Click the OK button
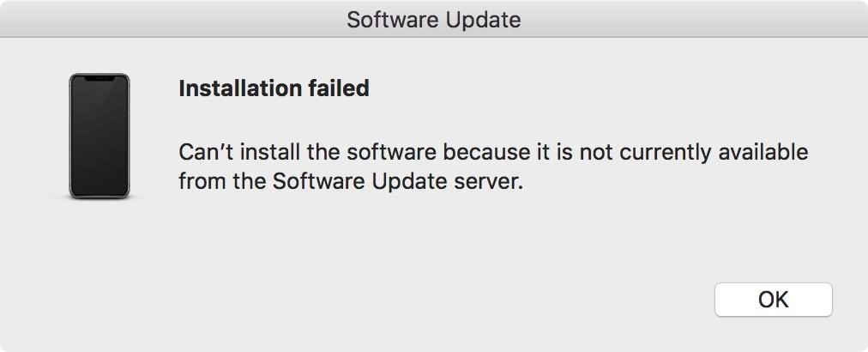Image resolution: width=868 pixels, height=352 pixels. coord(773,300)
